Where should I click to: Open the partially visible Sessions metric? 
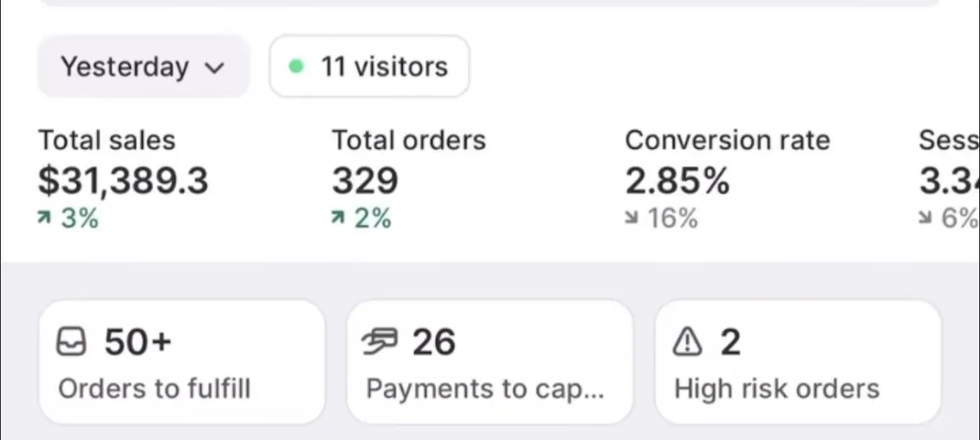tap(949, 179)
